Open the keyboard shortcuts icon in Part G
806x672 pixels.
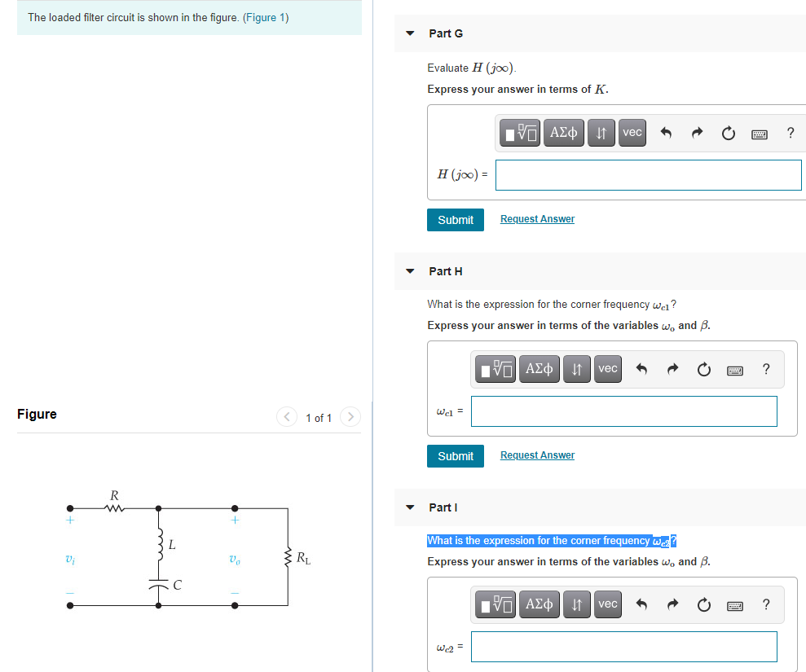[759, 134]
